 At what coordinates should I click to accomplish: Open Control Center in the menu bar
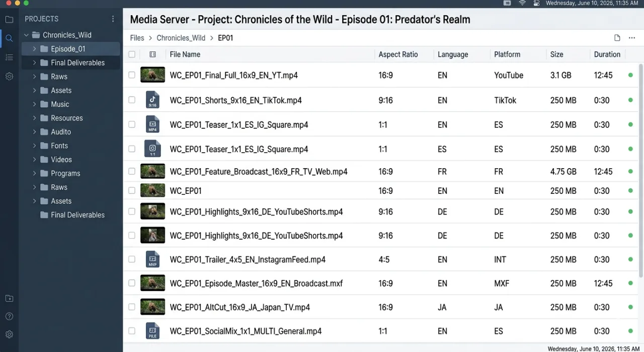tap(536, 3)
